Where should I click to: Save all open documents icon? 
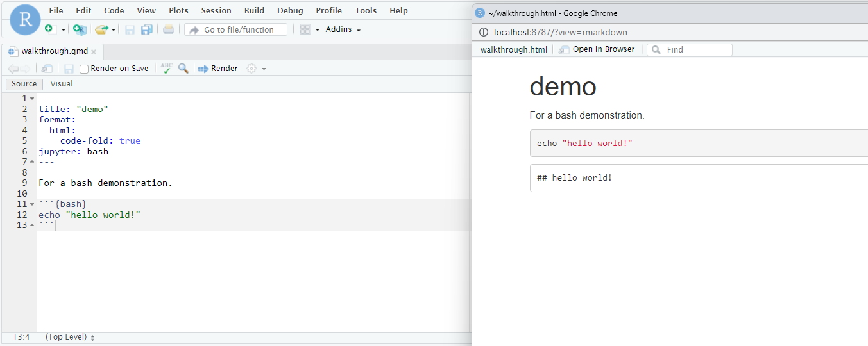click(x=147, y=29)
